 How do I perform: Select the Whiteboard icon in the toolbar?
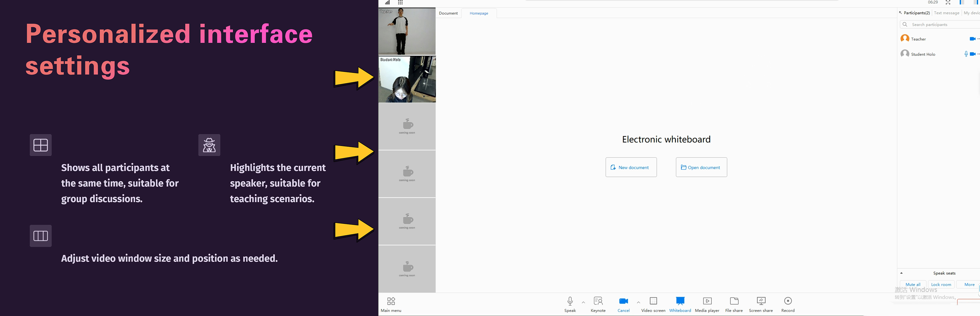pos(680,301)
